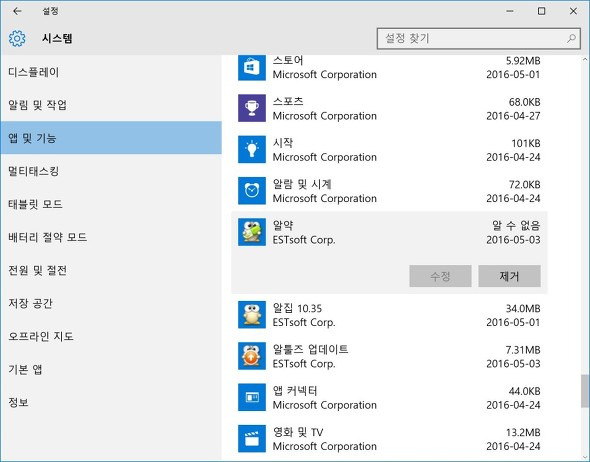Click the ALYac (알약) app icon
Screen dimensions: 590x462
click(252, 232)
